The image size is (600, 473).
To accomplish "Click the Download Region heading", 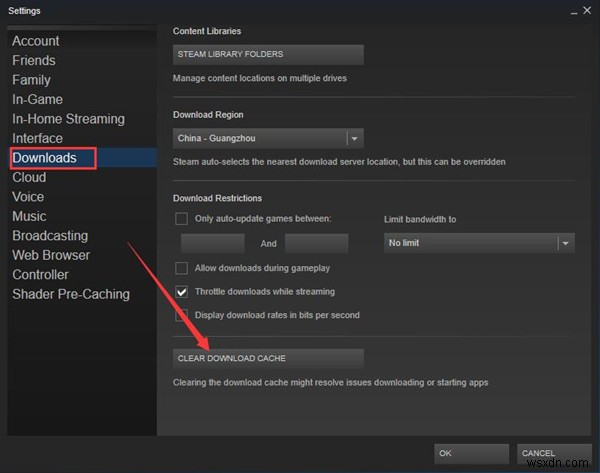I will tap(208, 115).
